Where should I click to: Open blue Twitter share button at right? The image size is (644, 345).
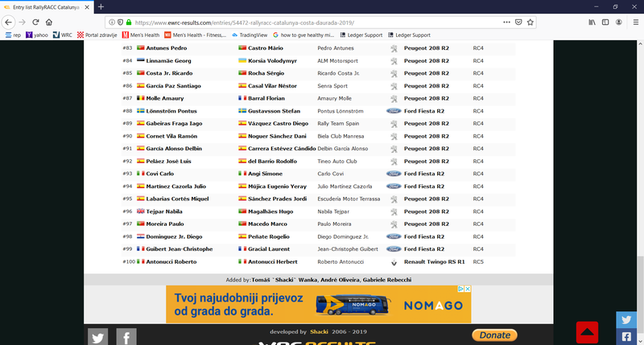click(626, 320)
